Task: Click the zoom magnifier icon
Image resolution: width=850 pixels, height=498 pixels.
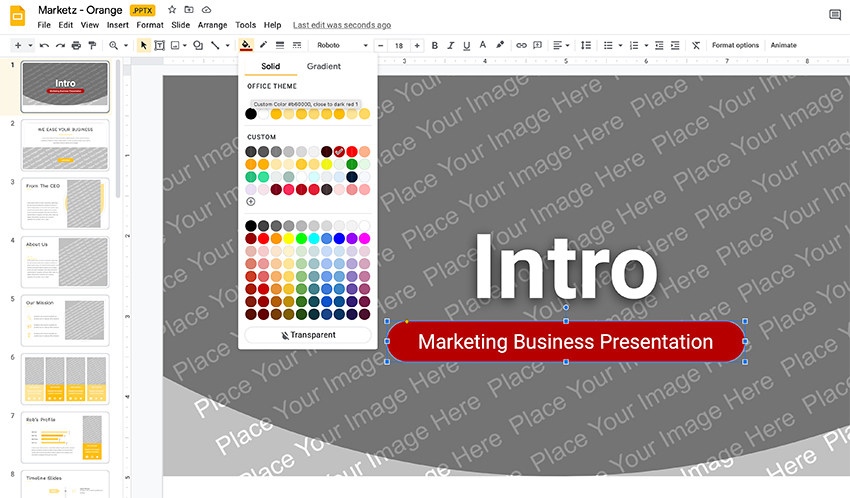Action: pos(113,46)
